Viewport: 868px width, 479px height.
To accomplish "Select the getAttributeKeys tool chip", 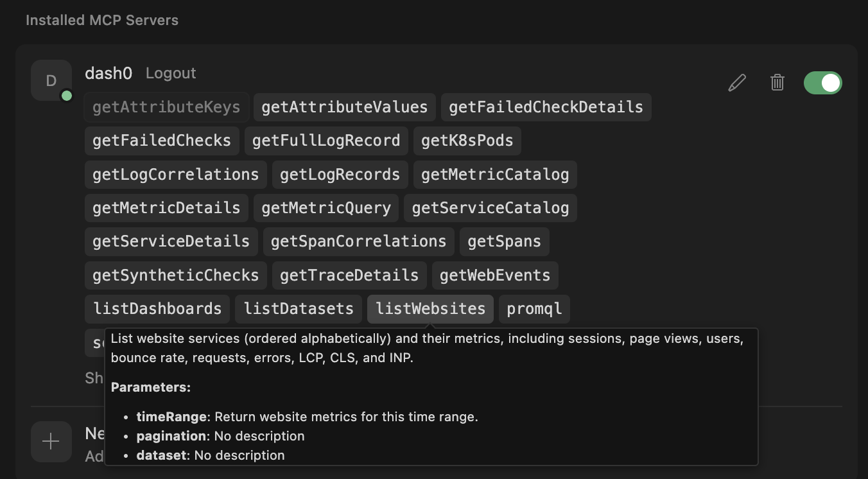I will coord(166,107).
